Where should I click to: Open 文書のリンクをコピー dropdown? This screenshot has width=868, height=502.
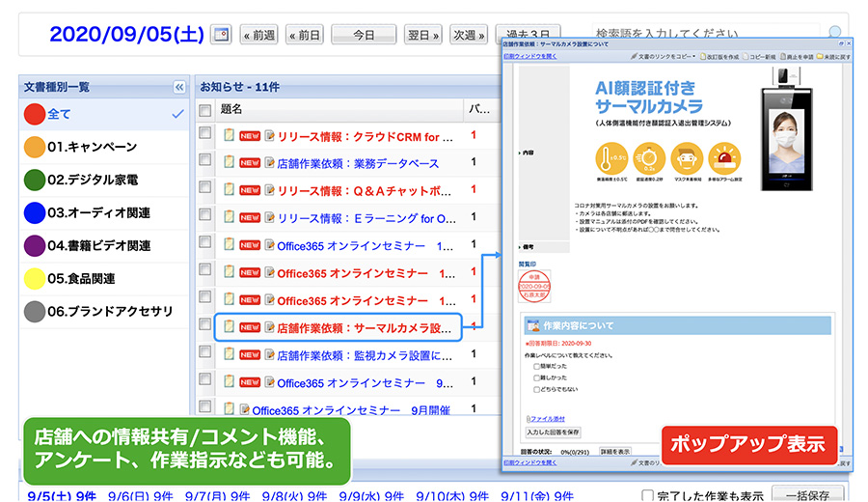664,57
